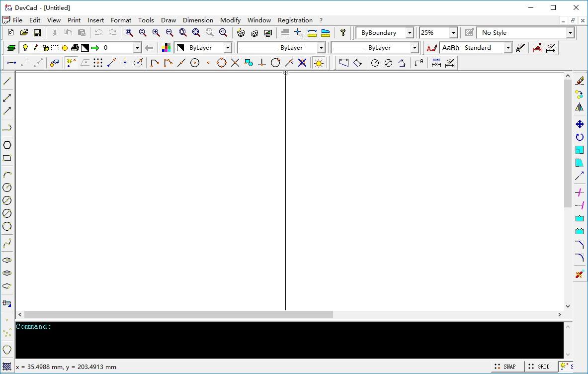Click the yellow question mark help icon
588x374 pixels.
point(343,33)
